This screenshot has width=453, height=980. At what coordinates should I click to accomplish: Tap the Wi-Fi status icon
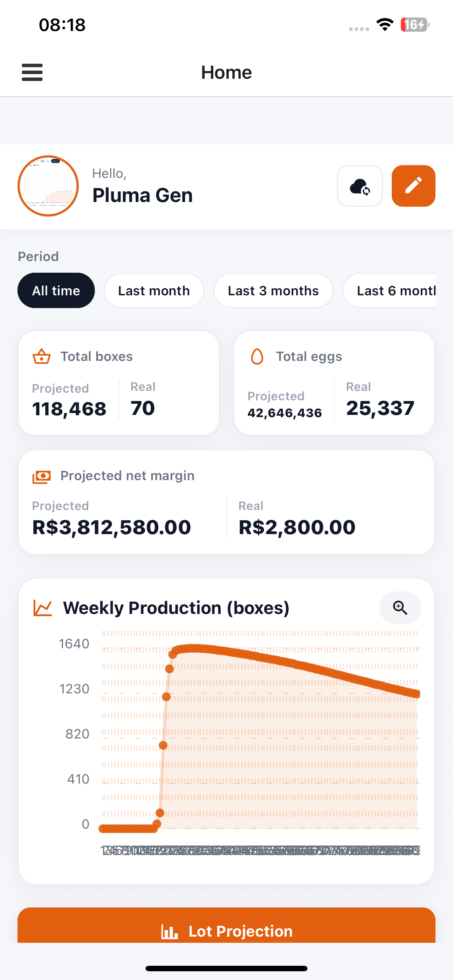tap(385, 25)
